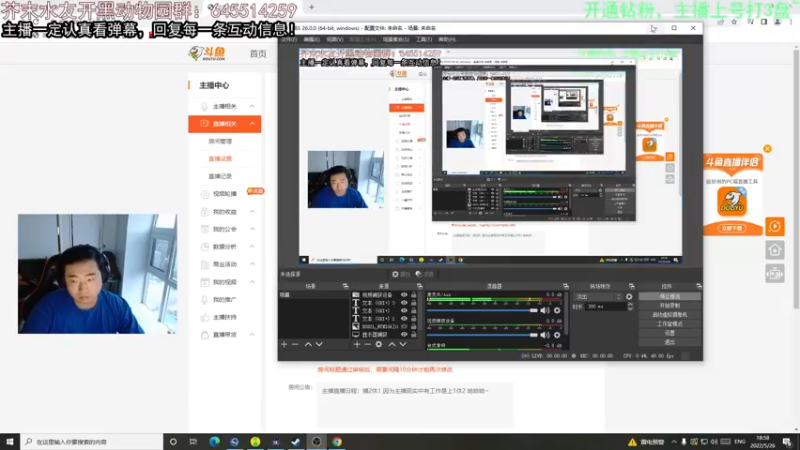Viewport: 800px width, 450px height.
Task: Move selected source up in sources list
Action: coord(392,344)
